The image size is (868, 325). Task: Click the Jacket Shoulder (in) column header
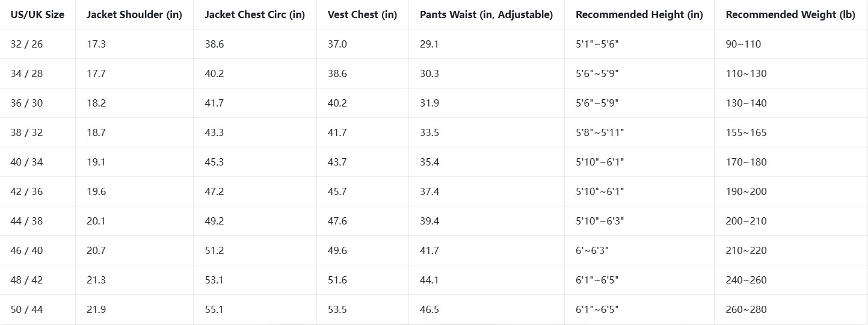click(134, 14)
